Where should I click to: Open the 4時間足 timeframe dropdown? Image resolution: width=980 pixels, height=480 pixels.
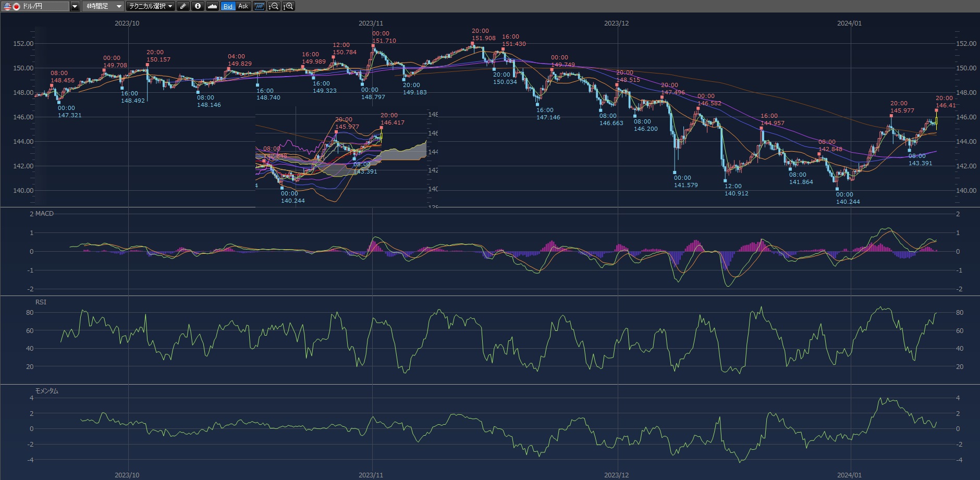(x=103, y=6)
